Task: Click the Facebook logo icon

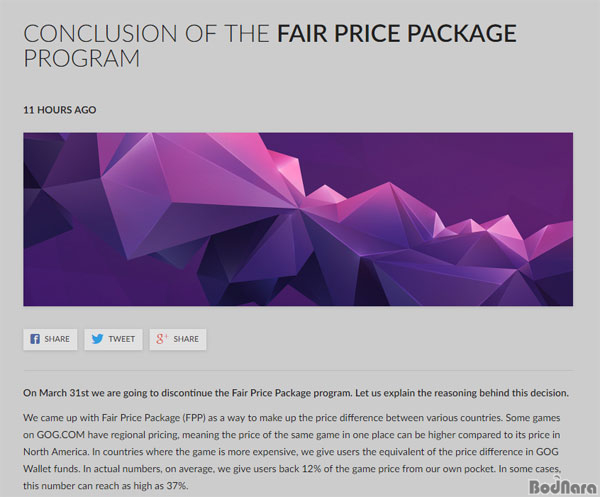Action: point(35,339)
